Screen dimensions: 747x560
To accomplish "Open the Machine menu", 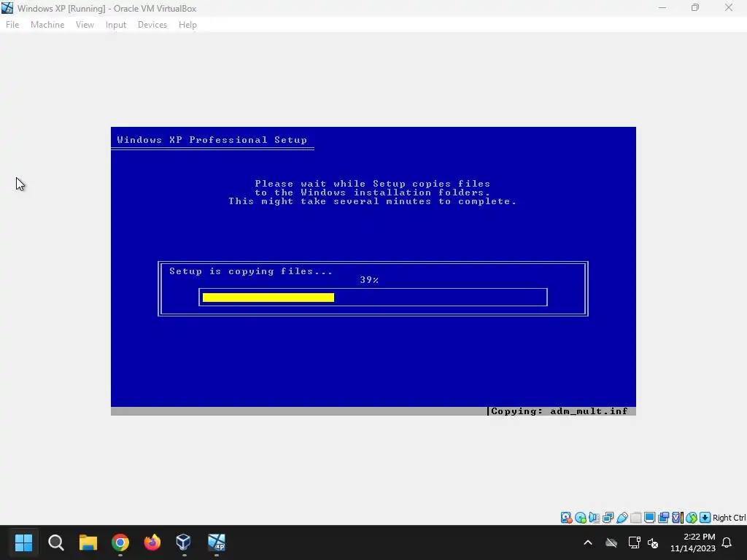I will pos(47,25).
